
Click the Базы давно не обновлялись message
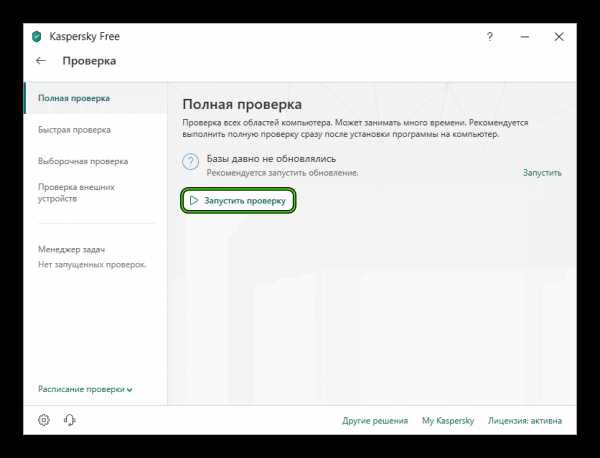271,158
